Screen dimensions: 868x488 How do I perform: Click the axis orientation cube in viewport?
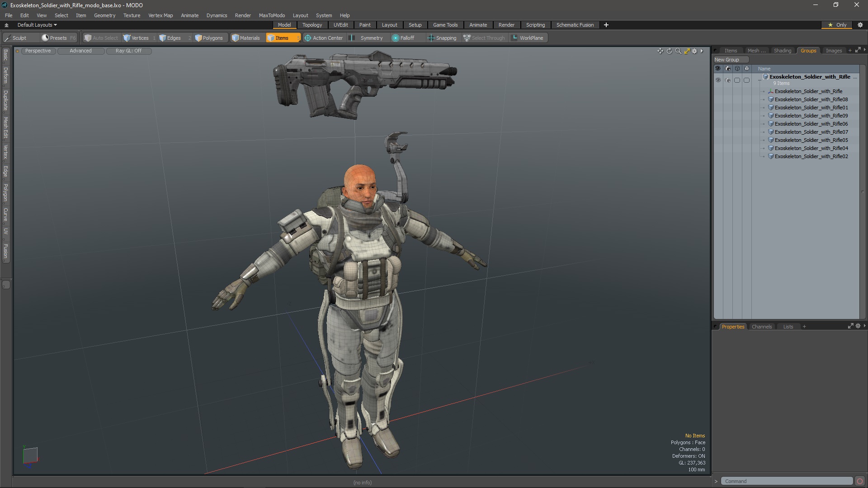[30, 455]
